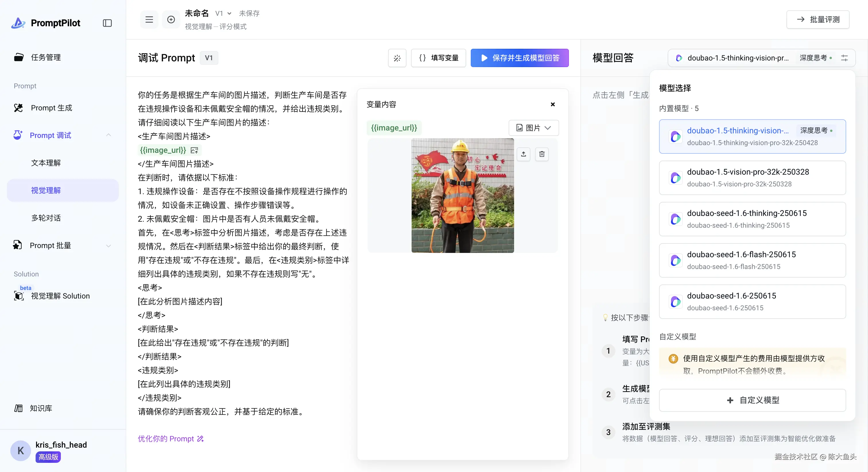Viewport: 868px width, 472px height.
Task: Click the 优化你的 Prompt link
Action: click(170, 438)
